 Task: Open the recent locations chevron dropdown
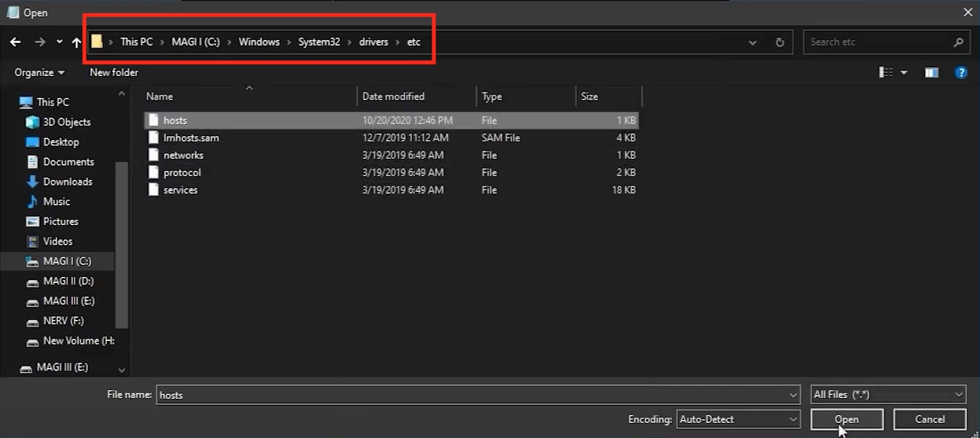click(x=59, y=41)
